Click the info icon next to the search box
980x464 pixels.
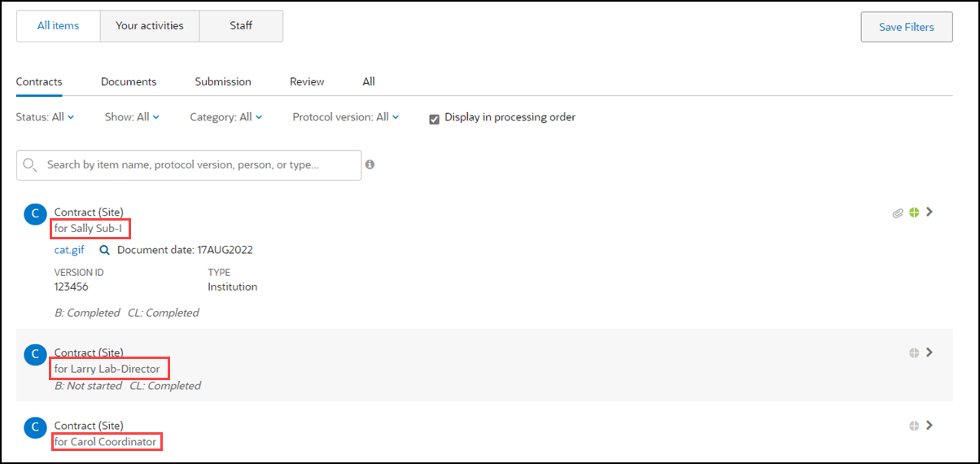point(370,164)
